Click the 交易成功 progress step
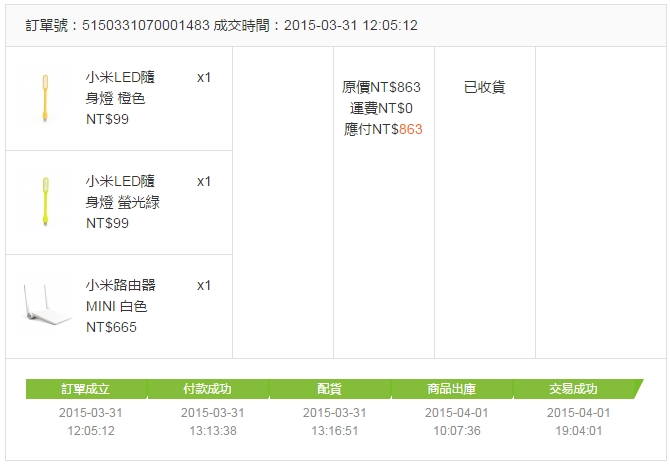This screenshot has height=466, width=670. pos(574,389)
